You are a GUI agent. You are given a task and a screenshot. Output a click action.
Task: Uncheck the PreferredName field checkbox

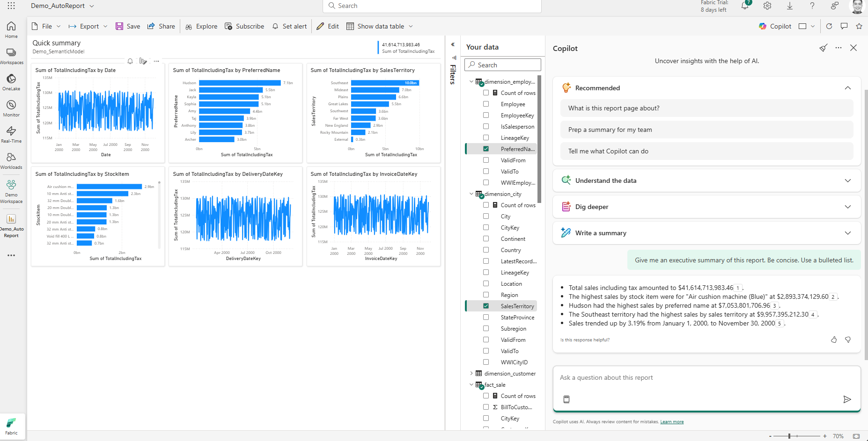pos(486,149)
